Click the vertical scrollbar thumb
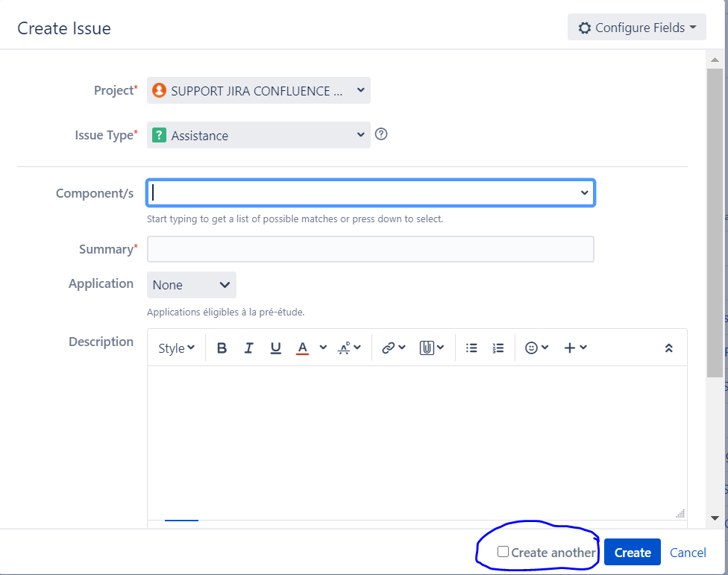Viewport: 728px width, 575px height. pyautogui.click(x=715, y=223)
